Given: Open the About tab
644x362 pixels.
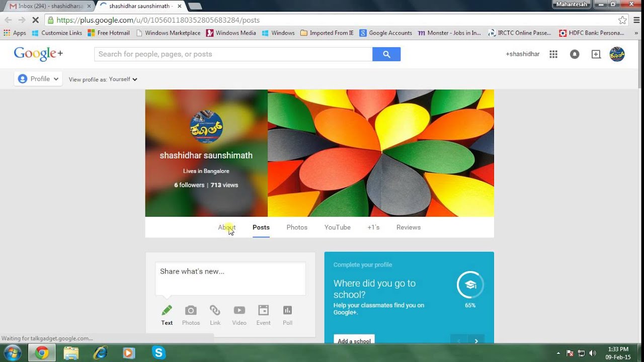Looking at the screenshot, I should pos(227,227).
